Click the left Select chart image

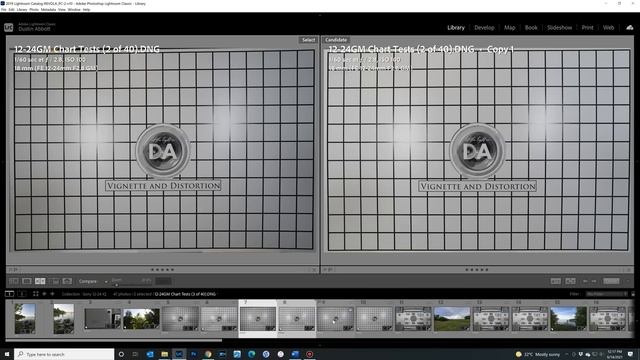[163, 149]
